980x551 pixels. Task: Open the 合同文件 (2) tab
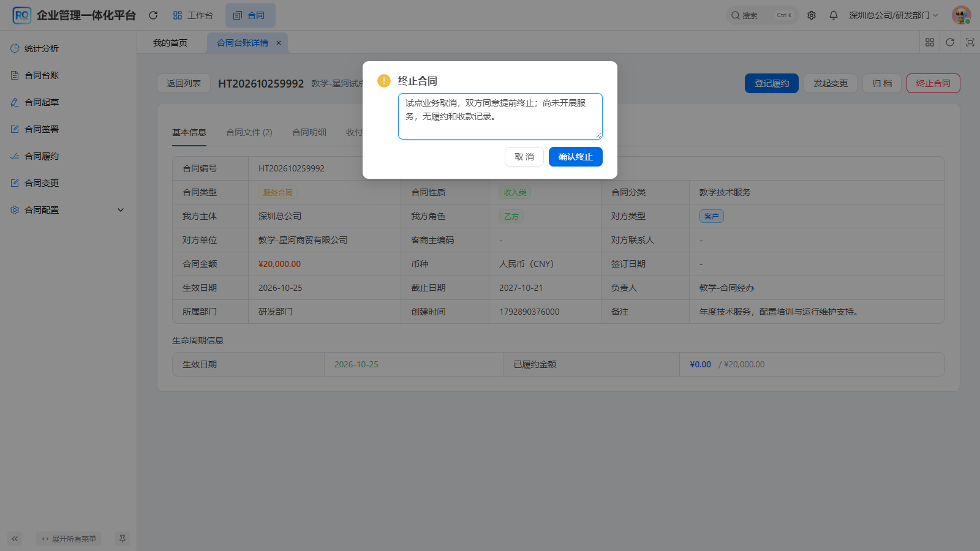tap(249, 132)
